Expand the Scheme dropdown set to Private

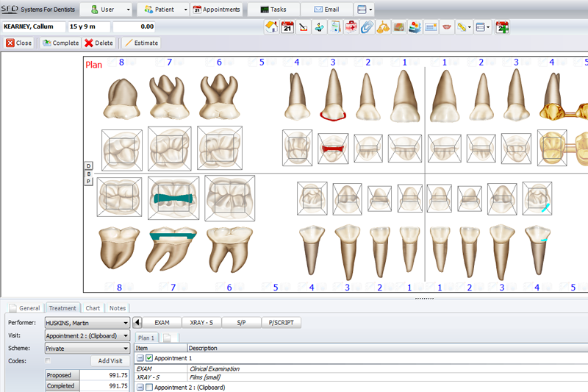pos(87,349)
